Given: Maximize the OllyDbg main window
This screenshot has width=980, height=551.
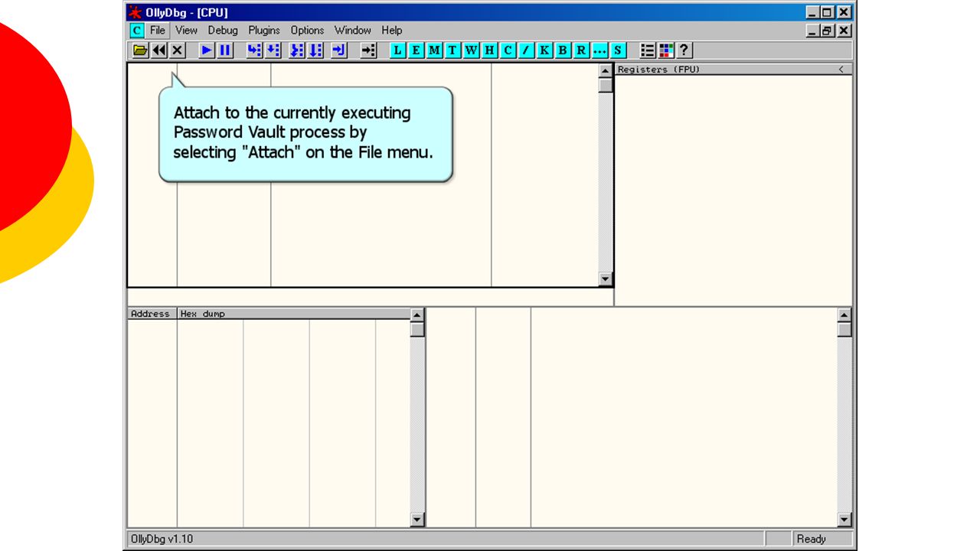Looking at the screenshot, I should click(828, 12).
